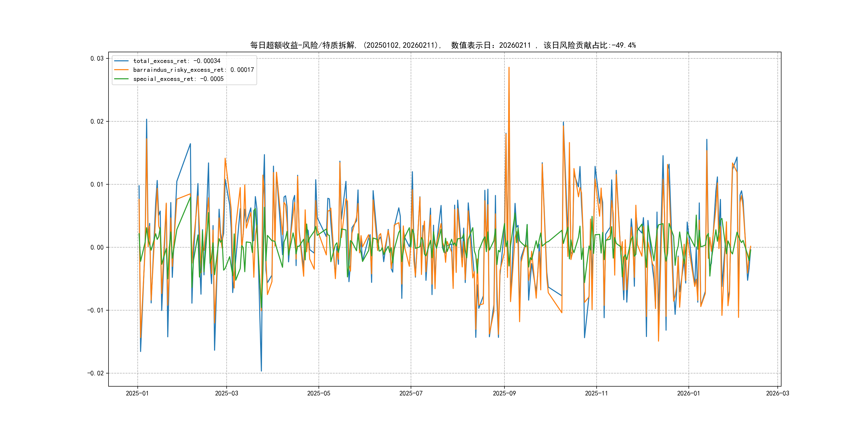Image resolution: width=868 pixels, height=434 pixels.
Task: Click the 2026-03 x-axis tick label
Action: [x=777, y=393]
